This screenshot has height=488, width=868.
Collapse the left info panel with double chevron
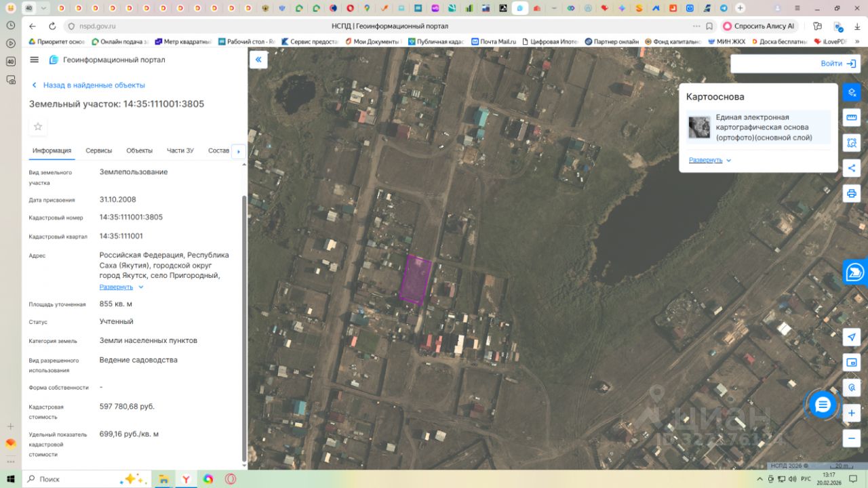pos(258,60)
